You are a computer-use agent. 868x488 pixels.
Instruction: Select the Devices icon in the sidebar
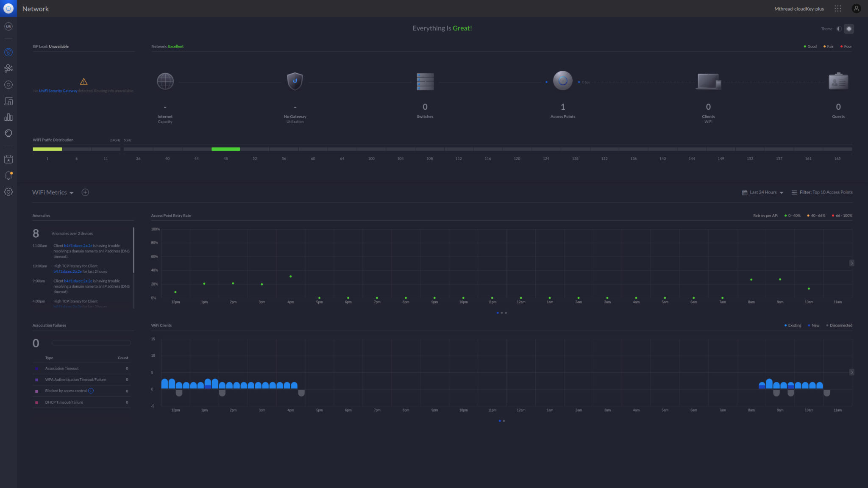click(8, 84)
